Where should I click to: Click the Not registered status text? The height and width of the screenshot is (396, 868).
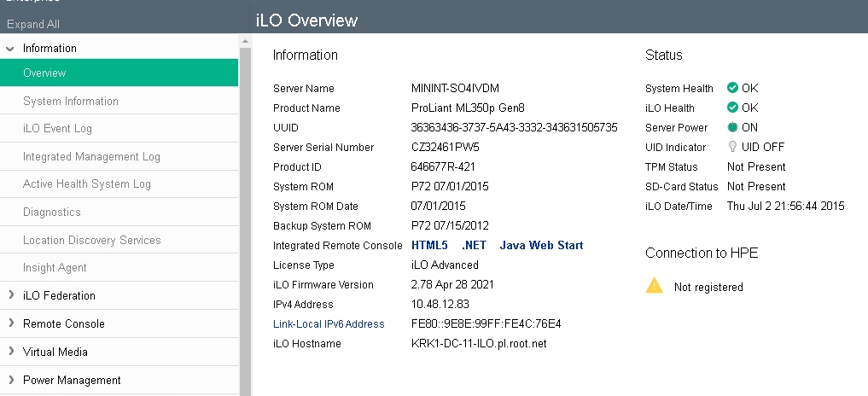point(708,287)
